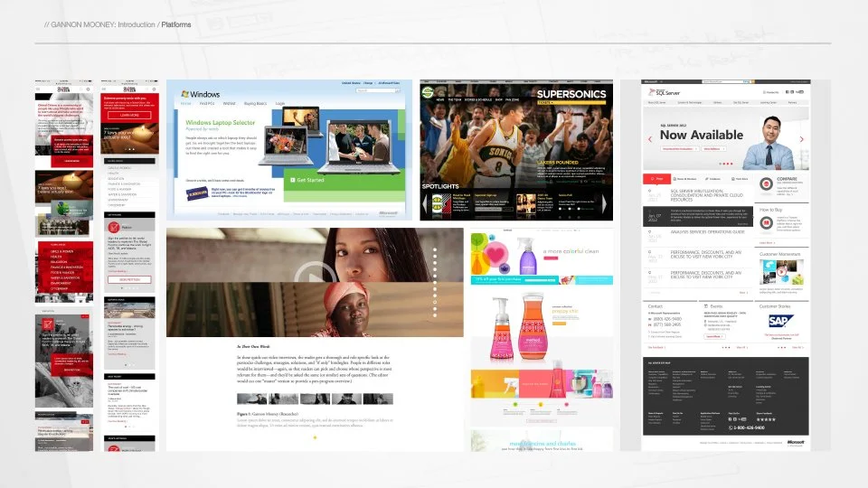Click 'a more colorful clean' headline
The height and width of the screenshot is (488, 868).
click(x=571, y=251)
